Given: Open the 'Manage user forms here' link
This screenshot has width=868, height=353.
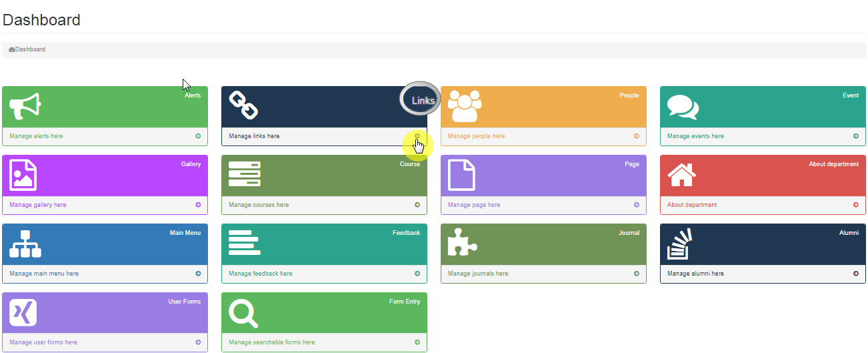Looking at the screenshot, I should click(x=43, y=342).
